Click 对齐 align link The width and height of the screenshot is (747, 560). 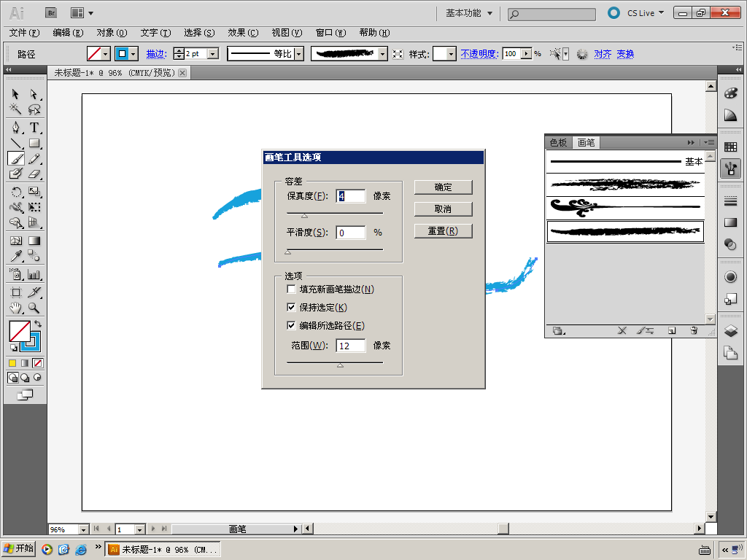pos(603,54)
